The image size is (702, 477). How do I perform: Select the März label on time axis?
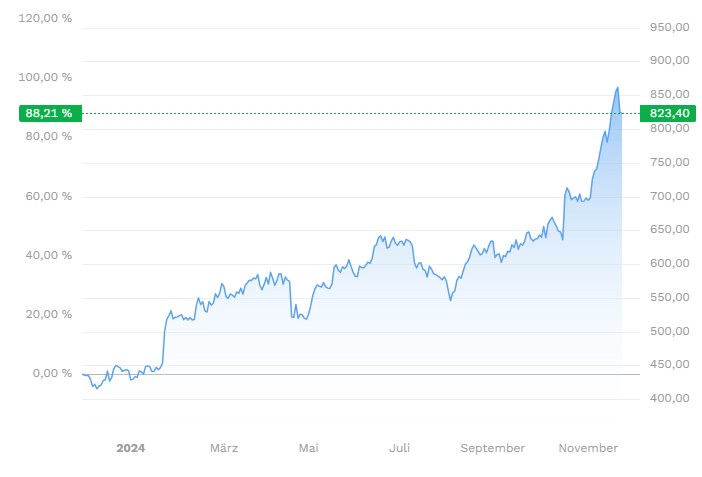tap(224, 448)
